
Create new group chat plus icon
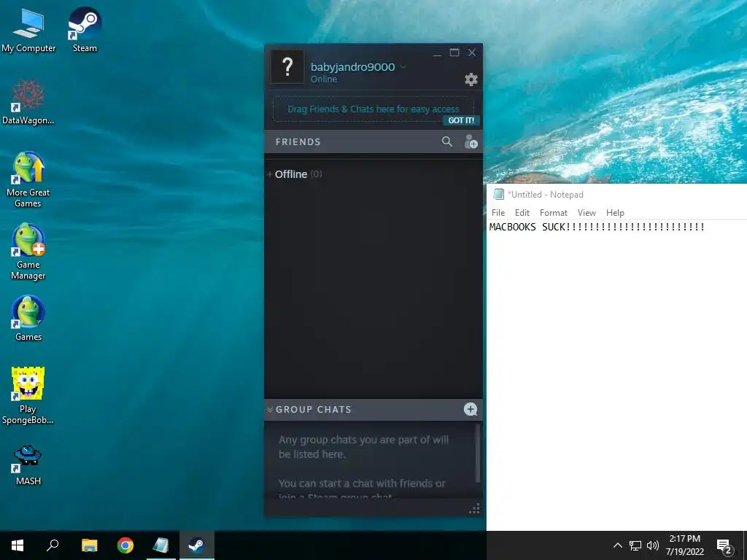[x=471, y=409]
